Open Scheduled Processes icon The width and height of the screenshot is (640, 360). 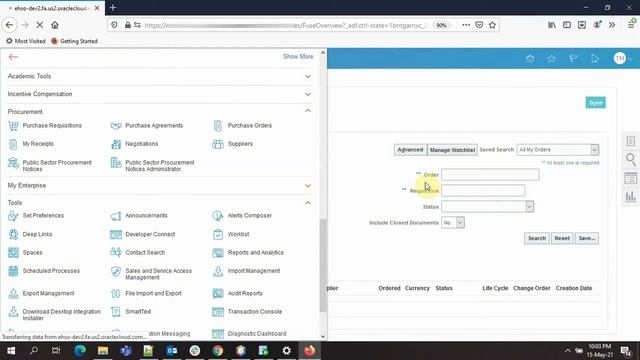pyautogui.click(x=13, y=271)
